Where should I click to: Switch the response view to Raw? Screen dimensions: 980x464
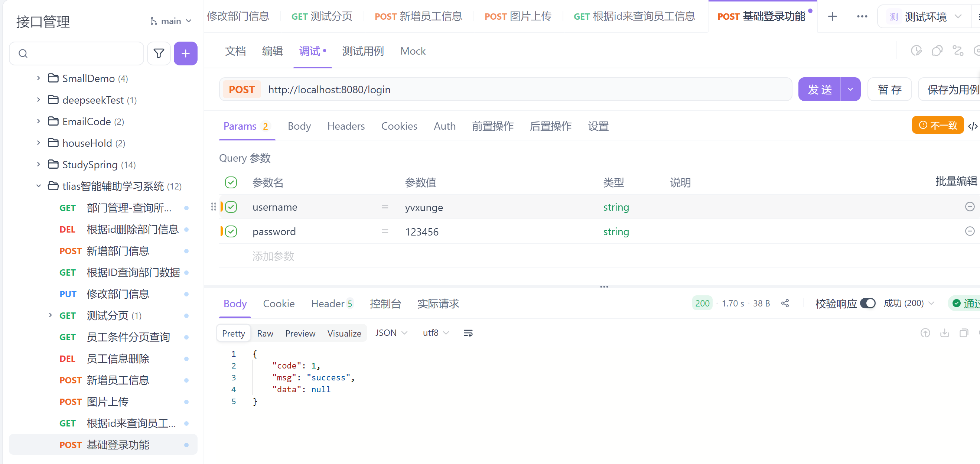point(265,333)
